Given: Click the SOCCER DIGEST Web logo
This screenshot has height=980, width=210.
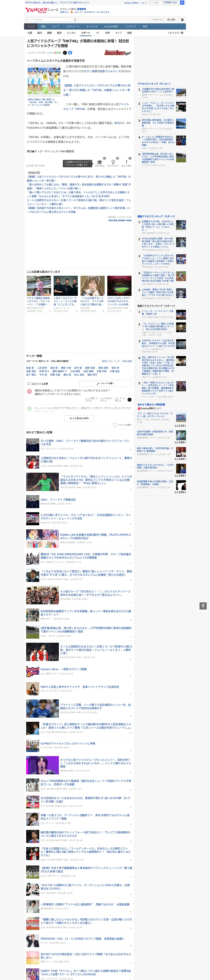Looking at the screenshot, I should tap(118, 53).
